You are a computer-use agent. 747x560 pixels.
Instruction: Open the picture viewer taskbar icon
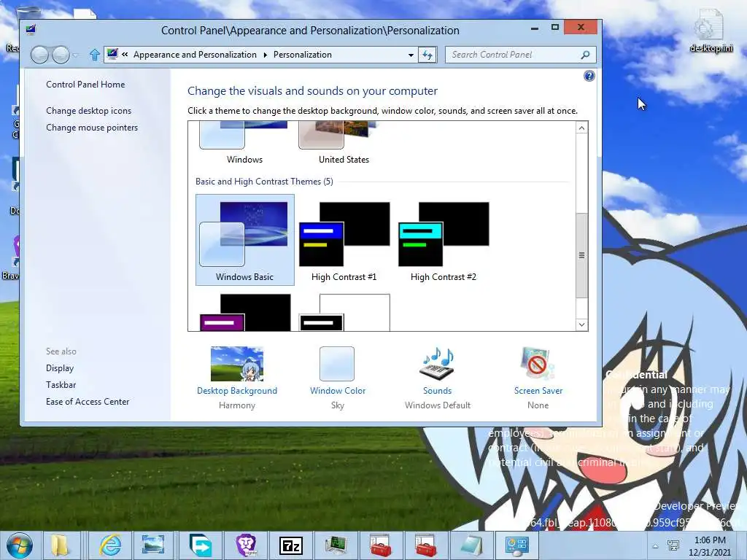tap(153, 545)
